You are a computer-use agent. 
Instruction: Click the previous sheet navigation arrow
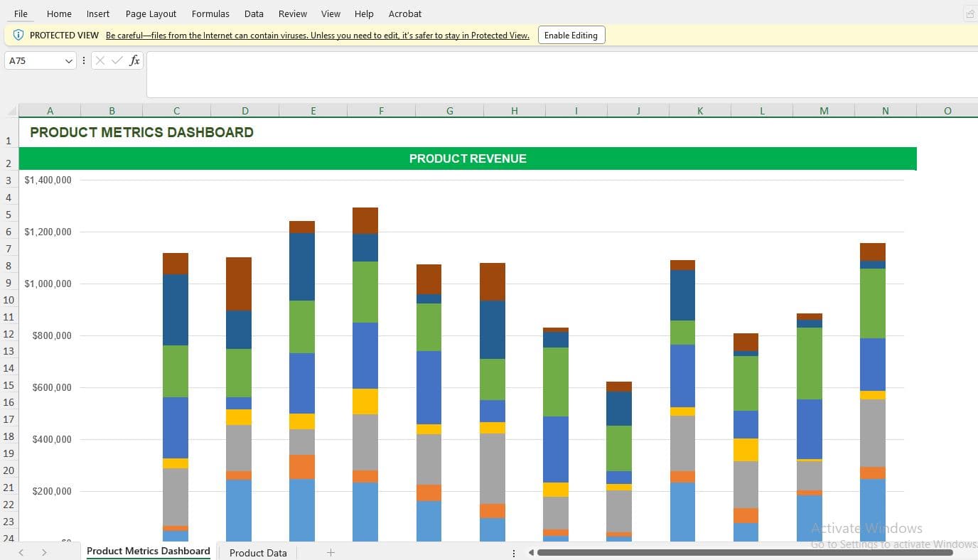point(21,552)
